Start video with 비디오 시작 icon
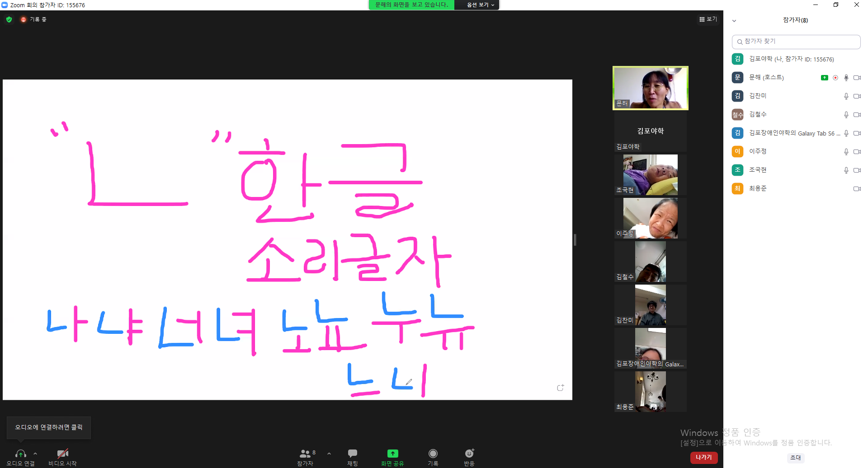Screen dimensions: 868x468 coord(62,454)
